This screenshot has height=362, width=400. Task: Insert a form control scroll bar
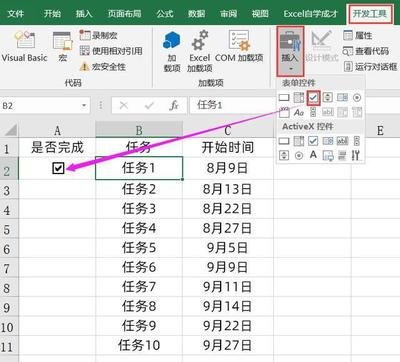(x=313, y=112)
